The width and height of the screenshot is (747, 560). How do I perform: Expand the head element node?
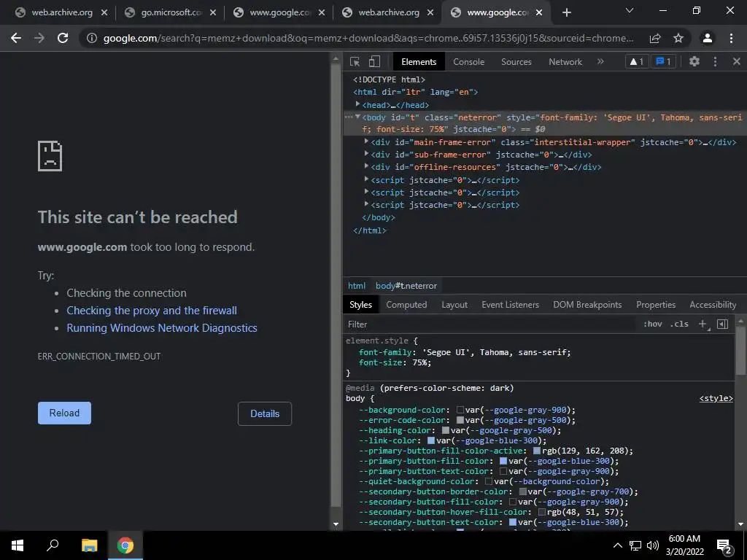click(x=357, y=104)
